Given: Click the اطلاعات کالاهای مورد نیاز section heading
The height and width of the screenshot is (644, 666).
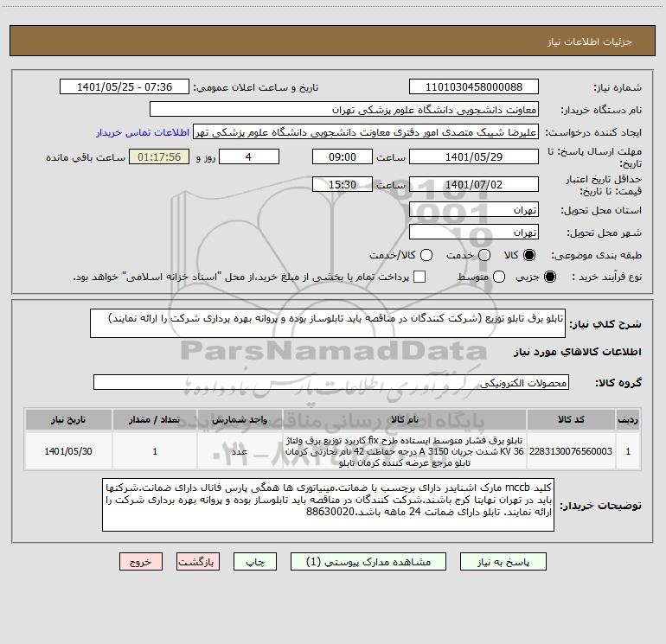Looking at the screenshot, I should (x=577, y=352).
